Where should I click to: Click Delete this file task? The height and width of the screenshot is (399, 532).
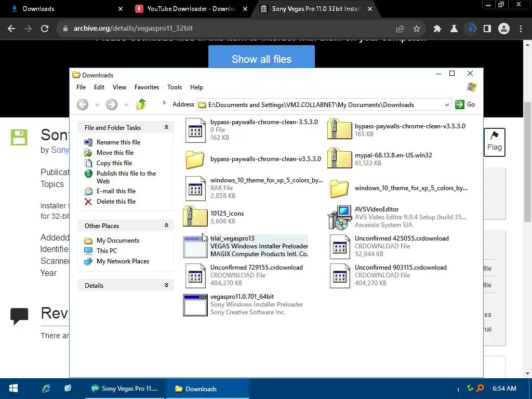coord(116,202)
